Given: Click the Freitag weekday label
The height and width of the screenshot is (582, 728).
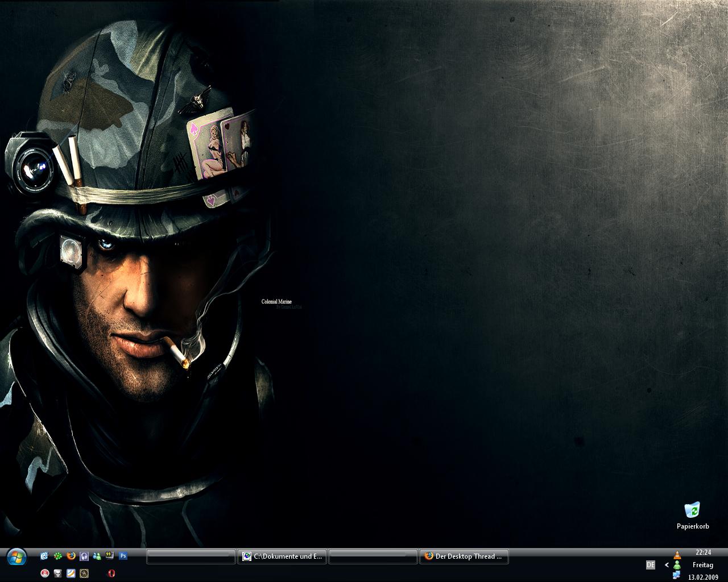Looking at the screenshot, I should pyautogui.click(x=703, y=565).
